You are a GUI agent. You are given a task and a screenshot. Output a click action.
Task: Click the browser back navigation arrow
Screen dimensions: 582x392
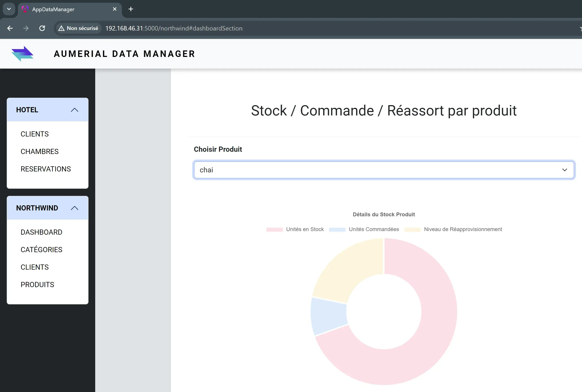click(10, 28)
